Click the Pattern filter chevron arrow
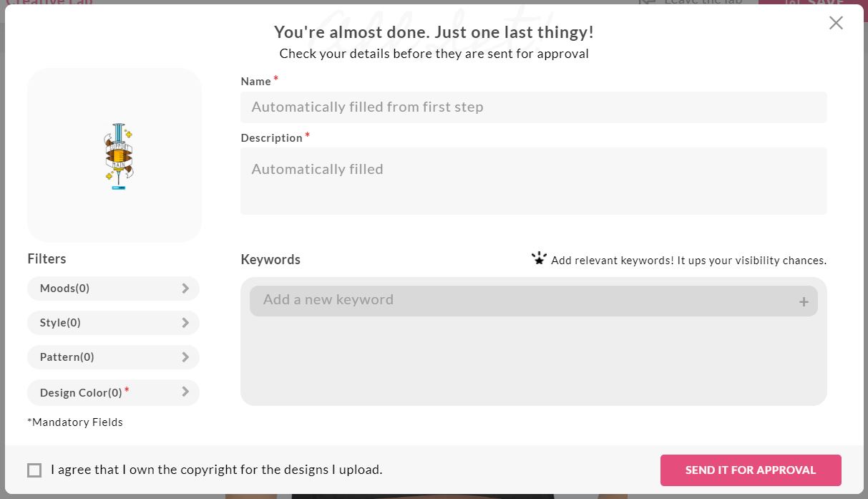This screenshot has width=868, height=499. (x=185, y=357)
